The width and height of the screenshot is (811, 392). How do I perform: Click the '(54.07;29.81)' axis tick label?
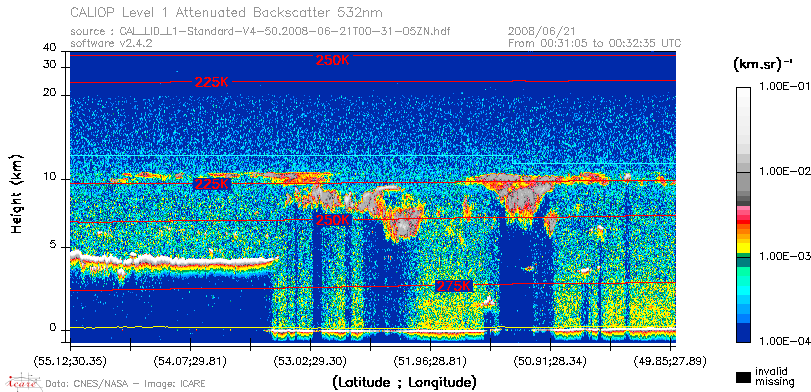coord(191,361)
